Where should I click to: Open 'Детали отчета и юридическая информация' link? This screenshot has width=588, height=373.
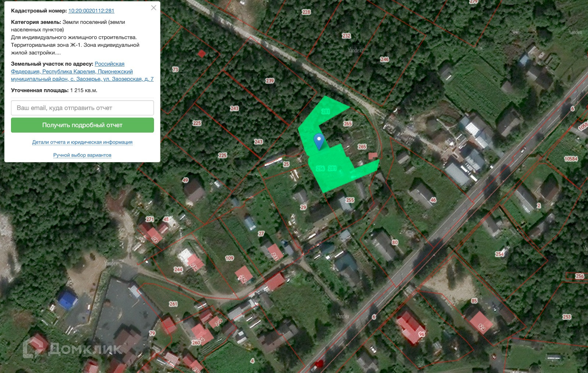pos(82,142)
